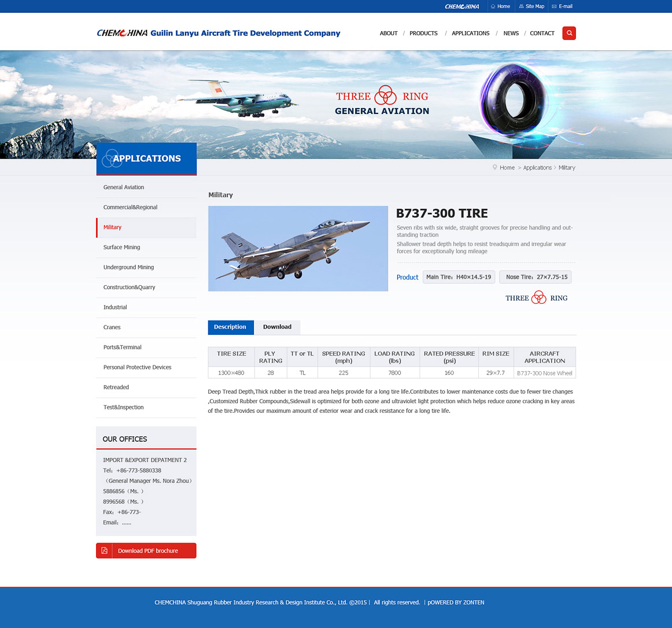Viewport: 672px width, 628px height.
Task: Switch to the Download tab
Action: point(277,327)
